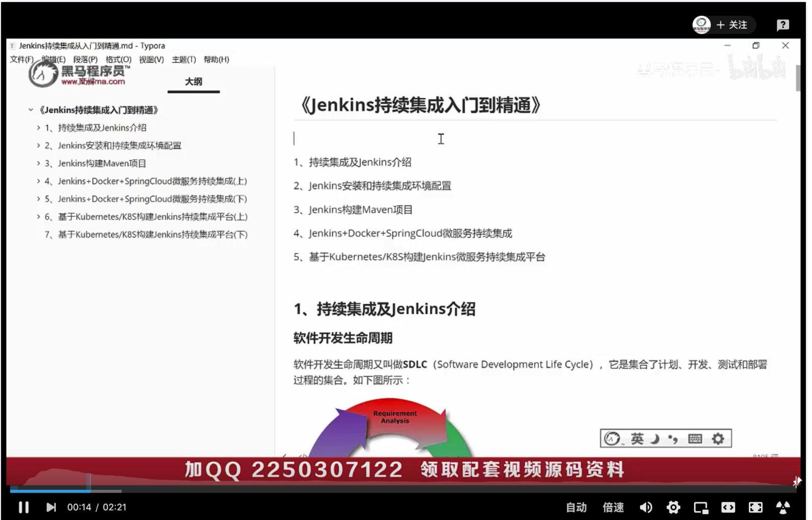Expand outline item 3、Jenkins构建Maven项目
Image resolution: width=812 pixels, height=520 pixels.
[38, 163]
